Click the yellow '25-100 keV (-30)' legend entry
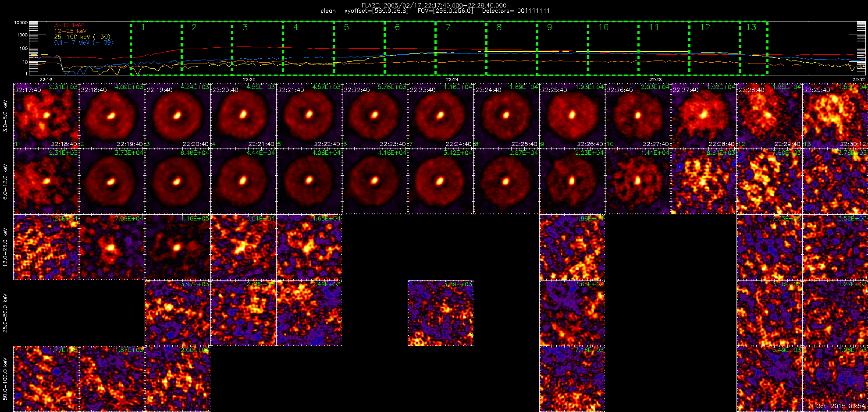The image size is (868, 412). (x=82, y=37)
